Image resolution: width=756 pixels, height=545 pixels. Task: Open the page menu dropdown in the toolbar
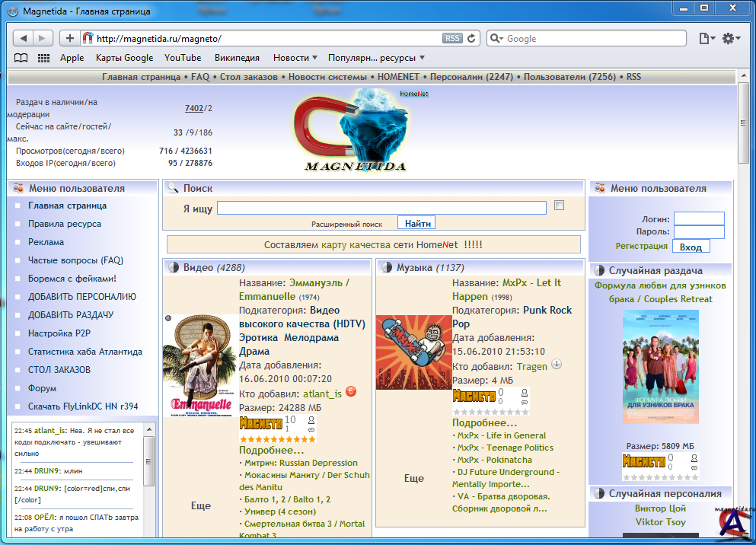point(707,38)
